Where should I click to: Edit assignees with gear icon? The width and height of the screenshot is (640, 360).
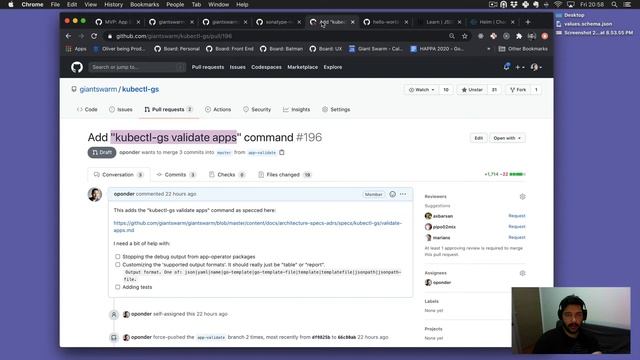522,273
